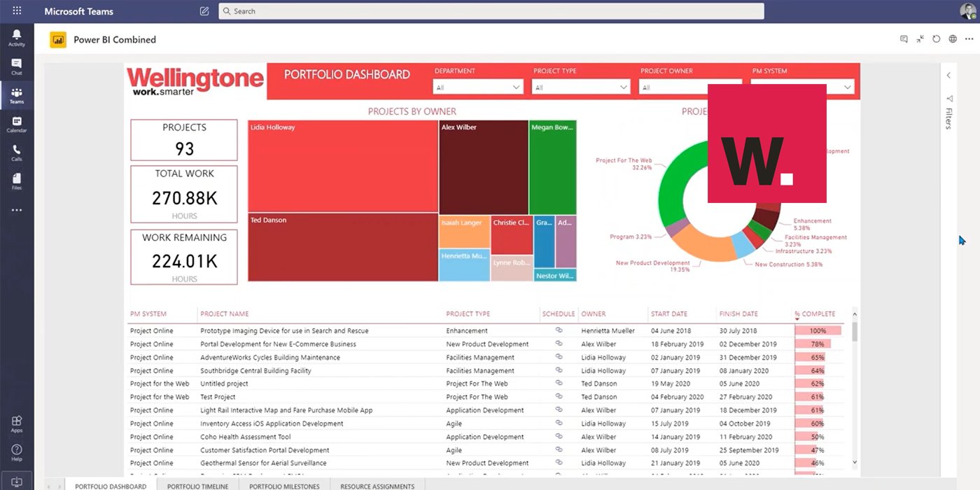980x490 pixels.
Task: Click the previous page tabs arrow
Action: 48,486
